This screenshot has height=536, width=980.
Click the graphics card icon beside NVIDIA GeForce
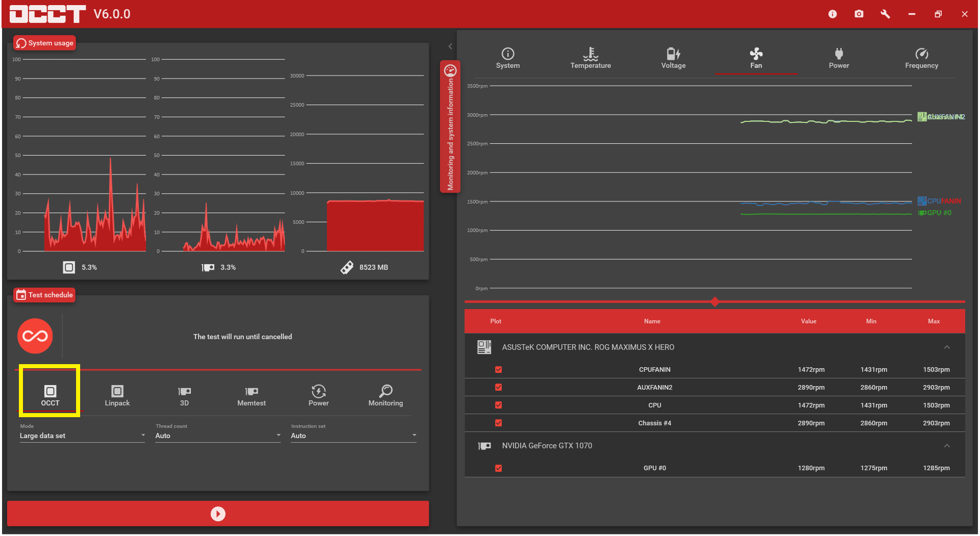click(x=484, y=446)
